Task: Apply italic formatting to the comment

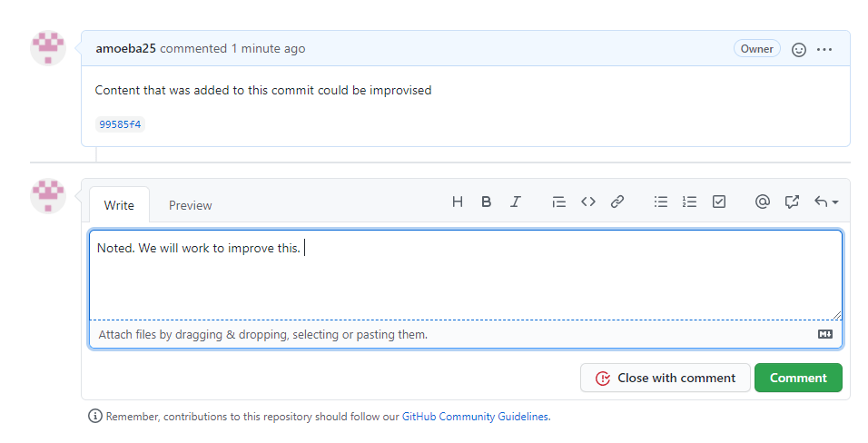Action: (516, 202)
